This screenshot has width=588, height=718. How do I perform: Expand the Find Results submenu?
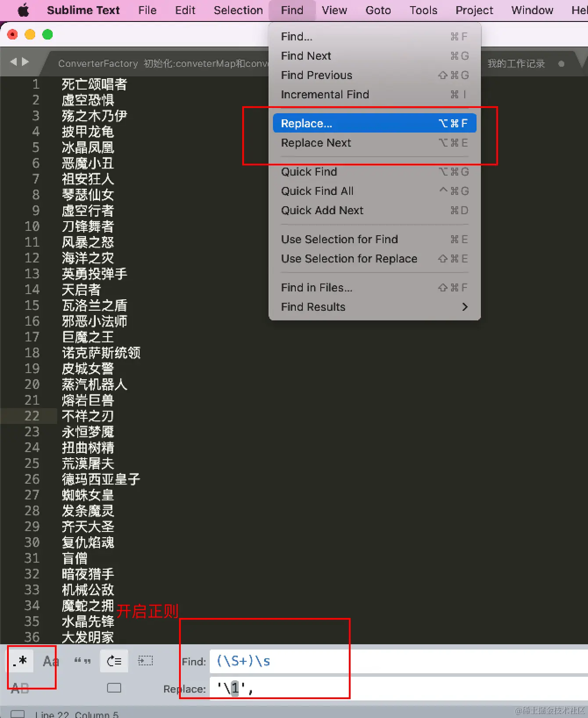(x=374, y=307)
